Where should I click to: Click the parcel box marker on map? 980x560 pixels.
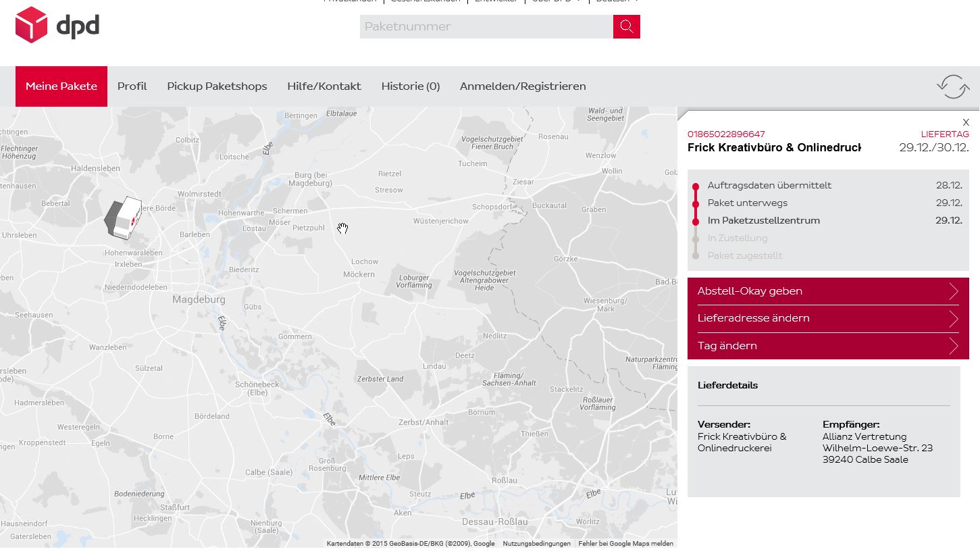(124, 218)
